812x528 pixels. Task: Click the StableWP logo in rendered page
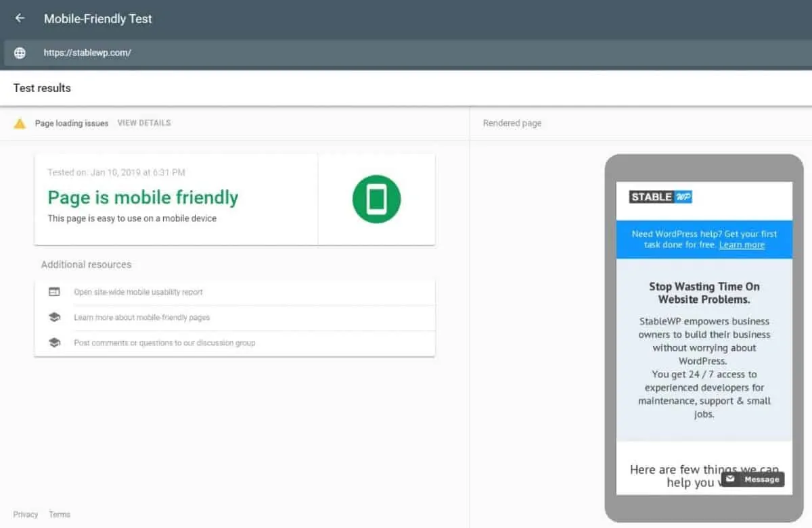pyautogui.click(x=660, y=197)
